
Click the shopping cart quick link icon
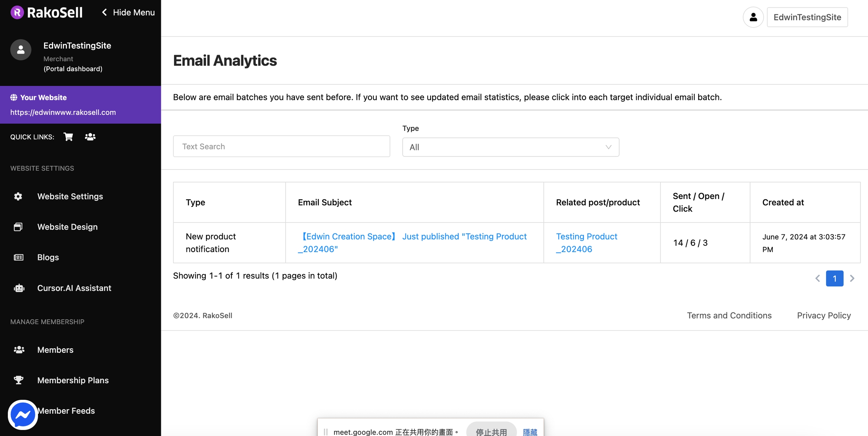pos(68,137)
